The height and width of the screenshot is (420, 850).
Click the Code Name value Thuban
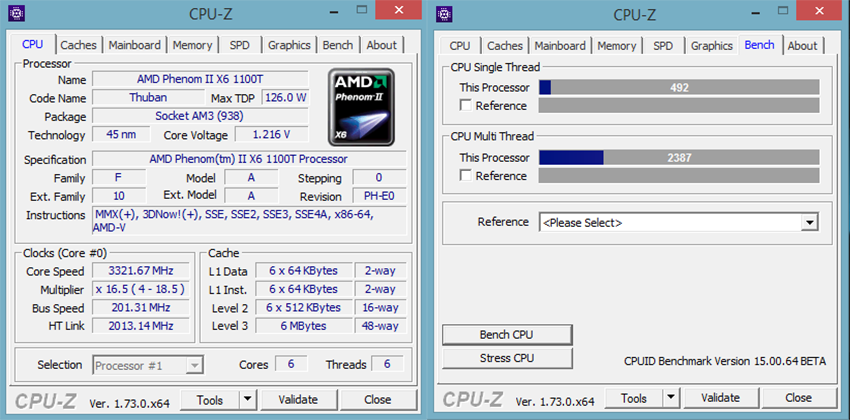coord(148,98)
